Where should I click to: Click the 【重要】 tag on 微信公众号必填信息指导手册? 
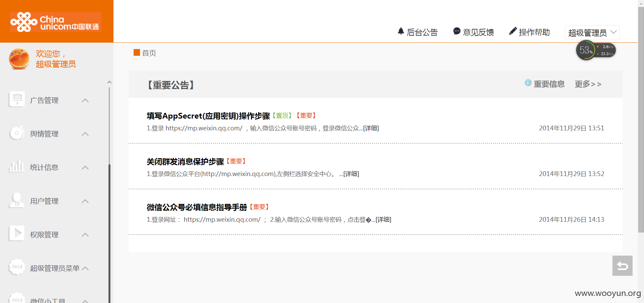pyautogui.click(x=259, y=207)
